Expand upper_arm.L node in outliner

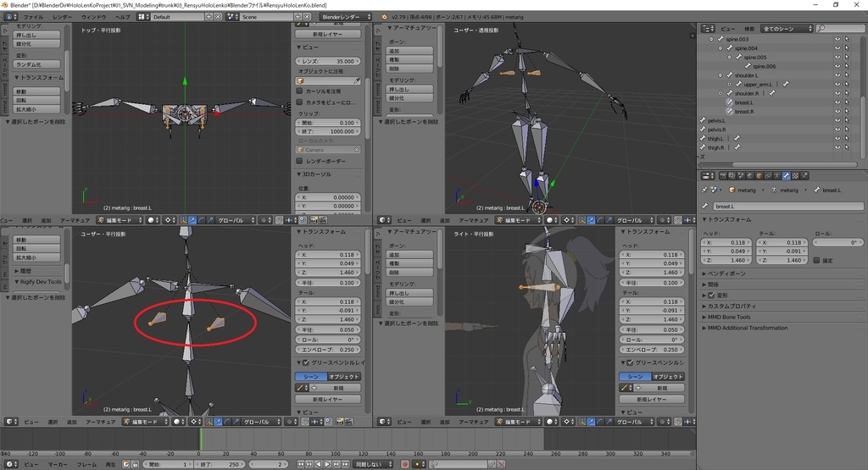(729, 84)
